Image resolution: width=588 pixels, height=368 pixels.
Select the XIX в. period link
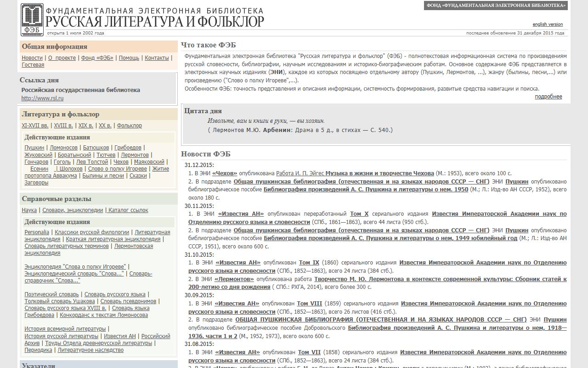tap(86, 126)
